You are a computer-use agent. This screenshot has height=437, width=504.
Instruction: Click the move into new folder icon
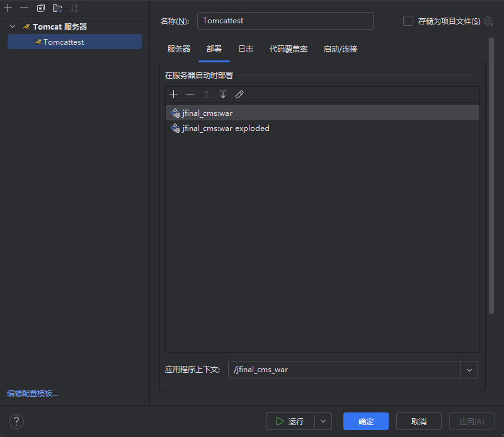tap(57, 8)
